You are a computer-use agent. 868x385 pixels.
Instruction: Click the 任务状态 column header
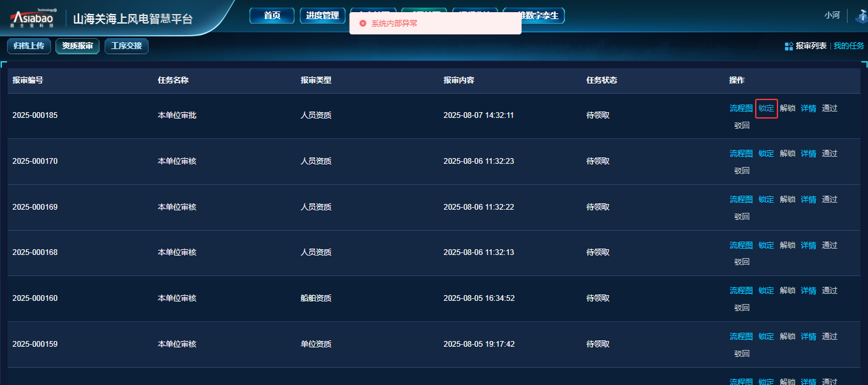pyautogui.click(x=601, y=80)
